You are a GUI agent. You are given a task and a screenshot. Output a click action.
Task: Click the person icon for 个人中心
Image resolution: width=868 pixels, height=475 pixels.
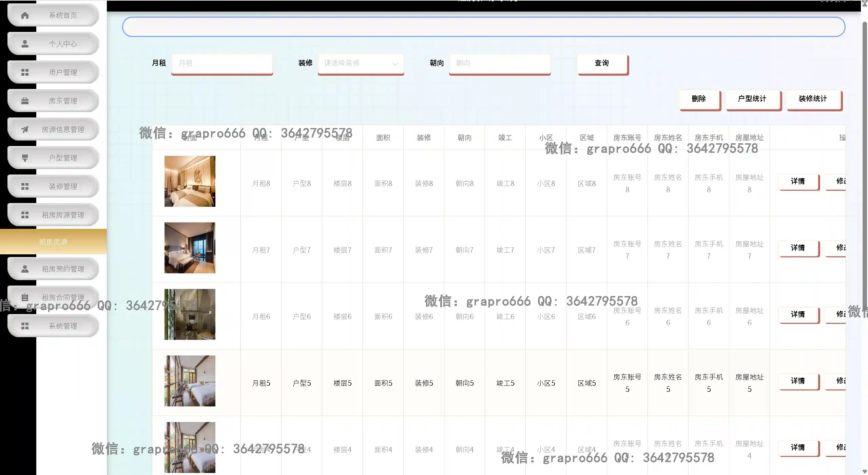pyautogui.click(x=25, y=43)
